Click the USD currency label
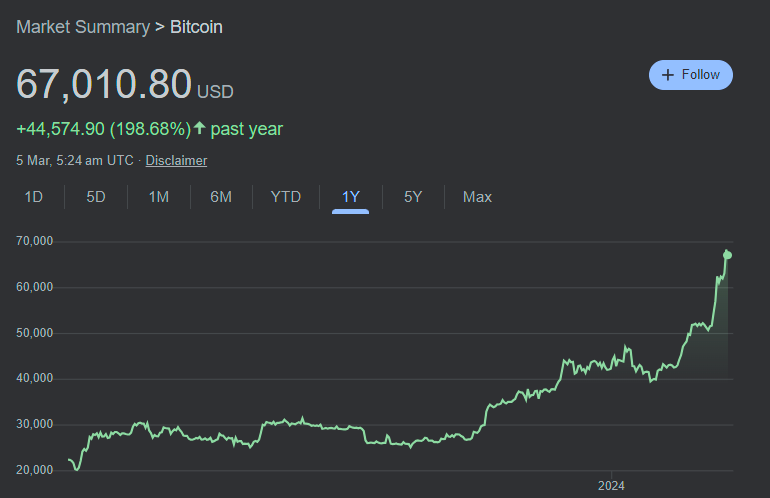Image resolution: width=770 pixels, height=498 pixels. (x=215, y=92)
